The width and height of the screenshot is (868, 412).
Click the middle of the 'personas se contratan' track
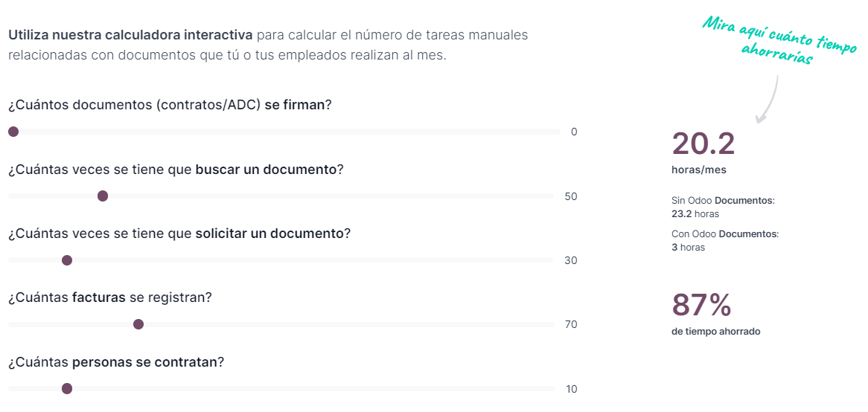click(281, 388)
